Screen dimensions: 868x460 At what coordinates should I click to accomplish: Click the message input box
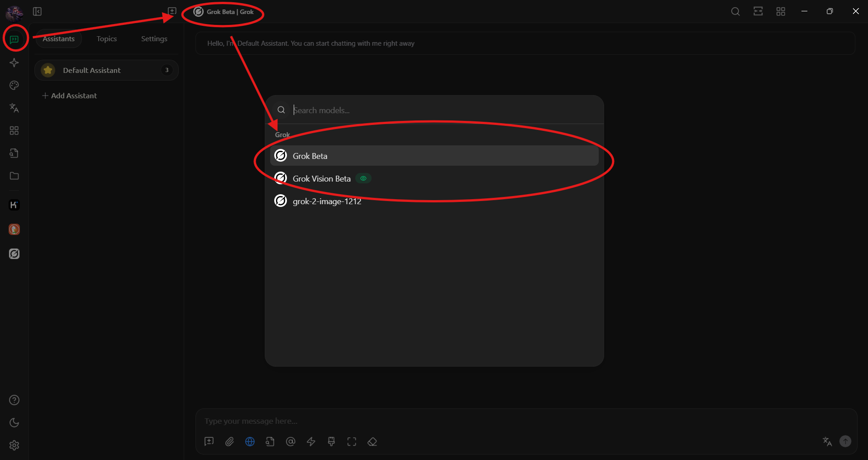(x=526, y=421)
